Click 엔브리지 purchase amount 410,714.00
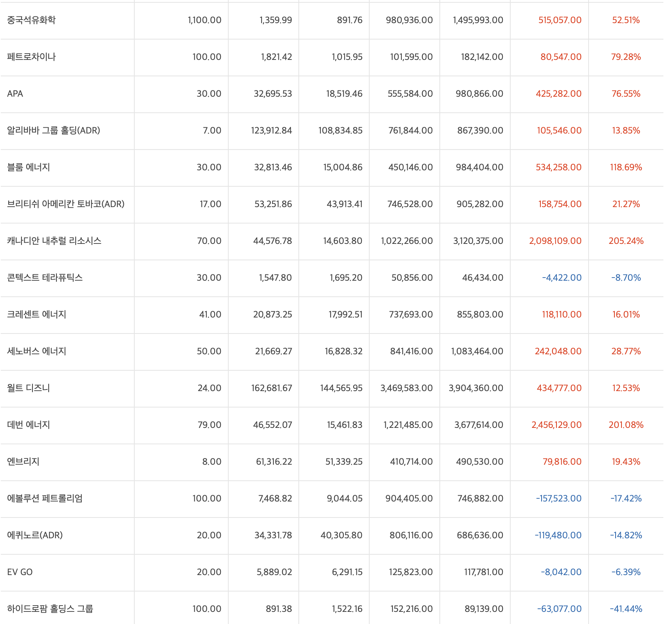Screen dimensions: 672x624 [411, 462]
